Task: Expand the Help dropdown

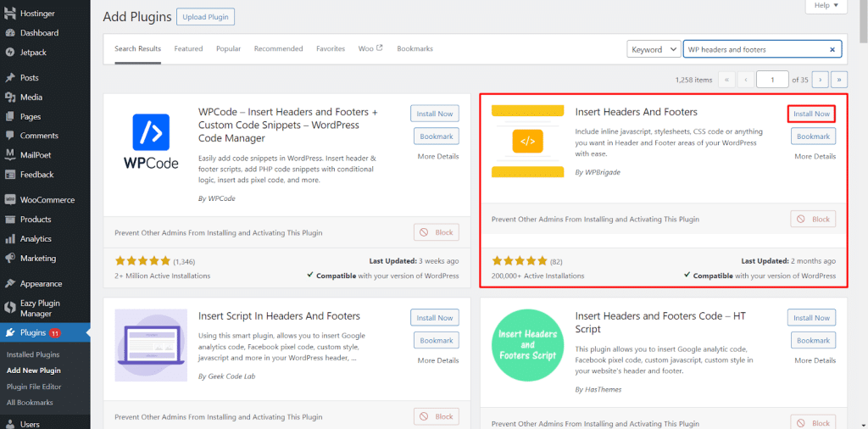Action: click(x=826, y=6)
